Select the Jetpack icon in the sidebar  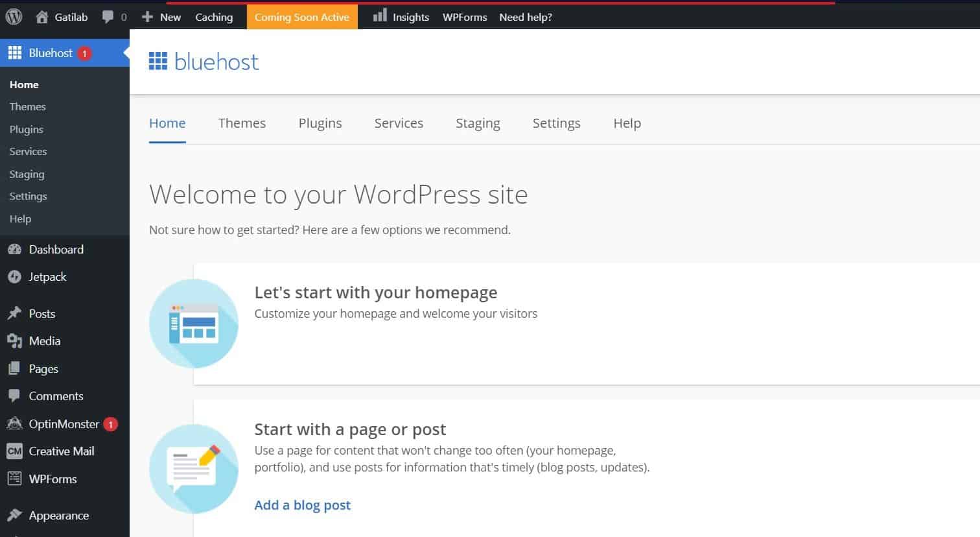pos(14,276)
